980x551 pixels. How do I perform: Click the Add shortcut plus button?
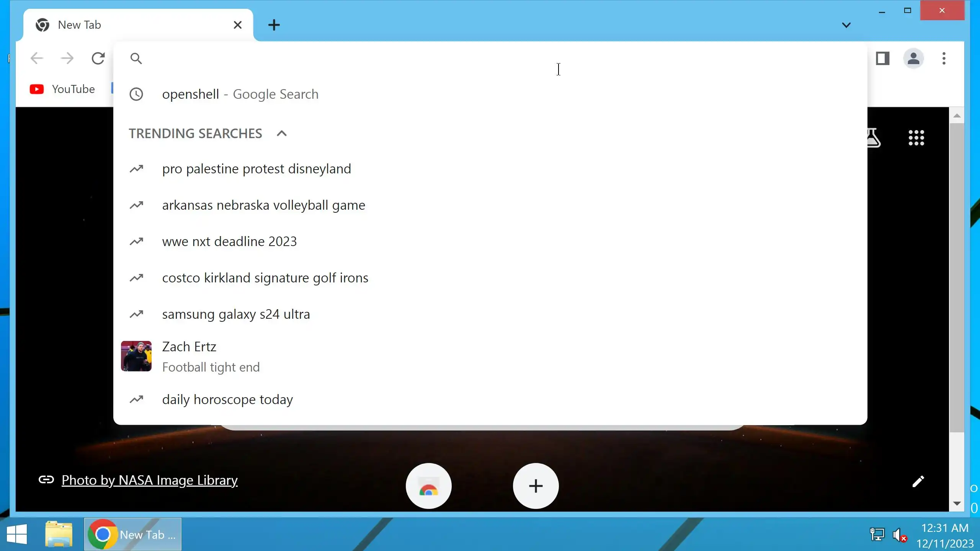coord(536,486)
